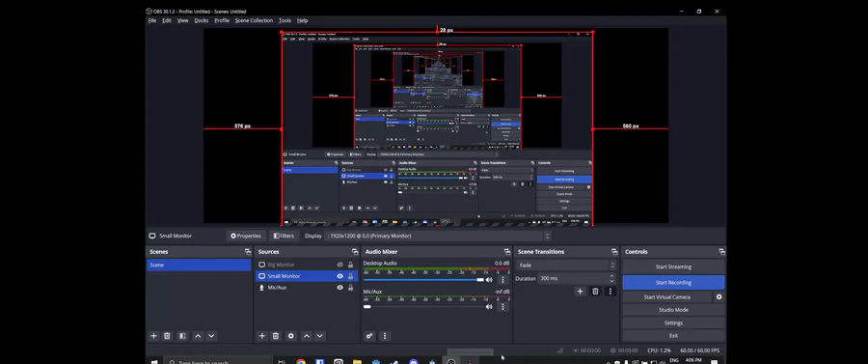Move scene up in Scenes panel

[198, 336]
